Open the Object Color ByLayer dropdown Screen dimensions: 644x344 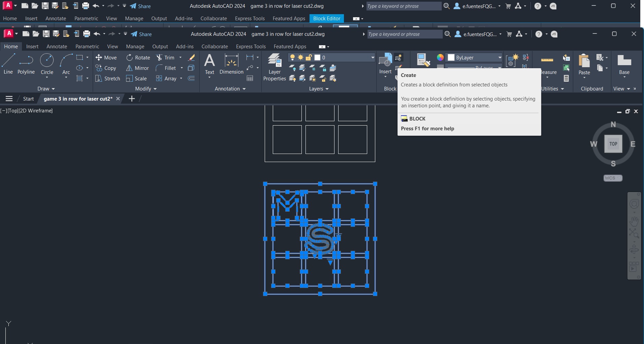pyautogui.click(x=500, y=57)
